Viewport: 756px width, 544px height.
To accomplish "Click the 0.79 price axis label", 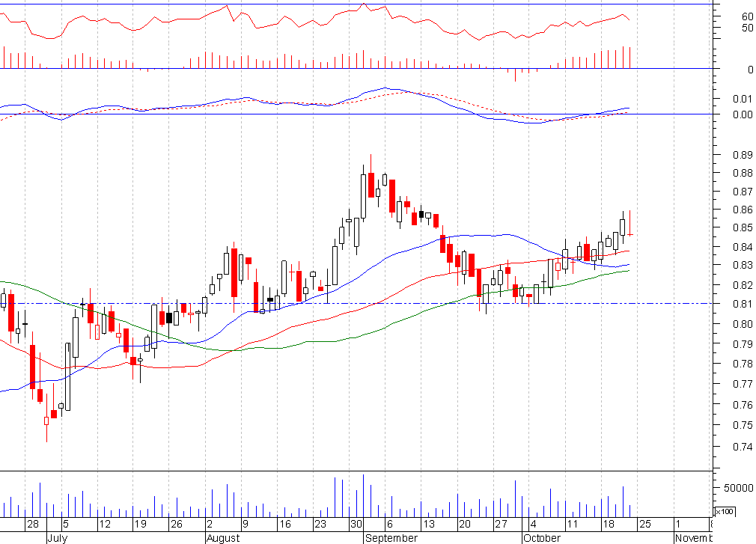I will (743, 344).
